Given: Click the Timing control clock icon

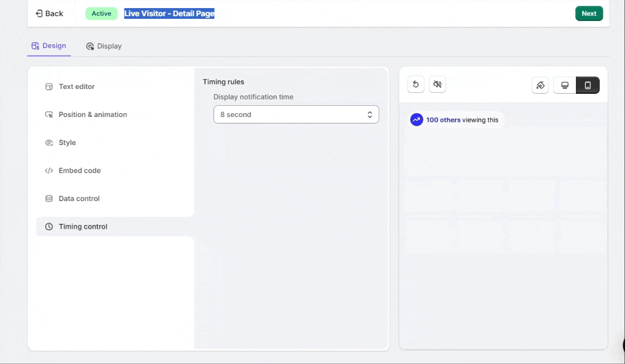Looking at the screenshot, I should tap(49, 226).
